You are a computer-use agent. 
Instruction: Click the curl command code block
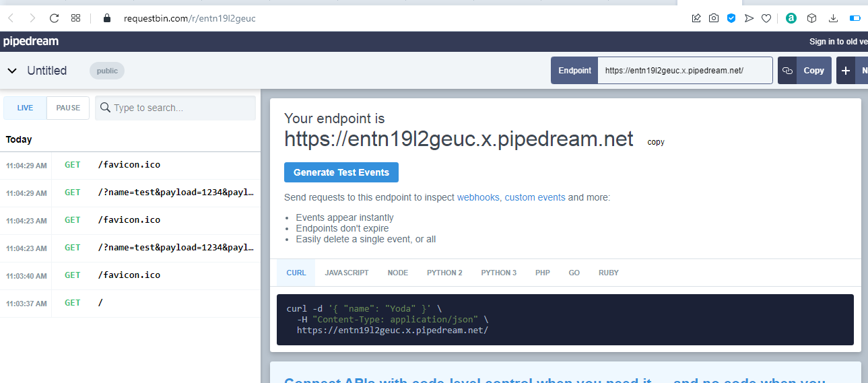point(565,320)
